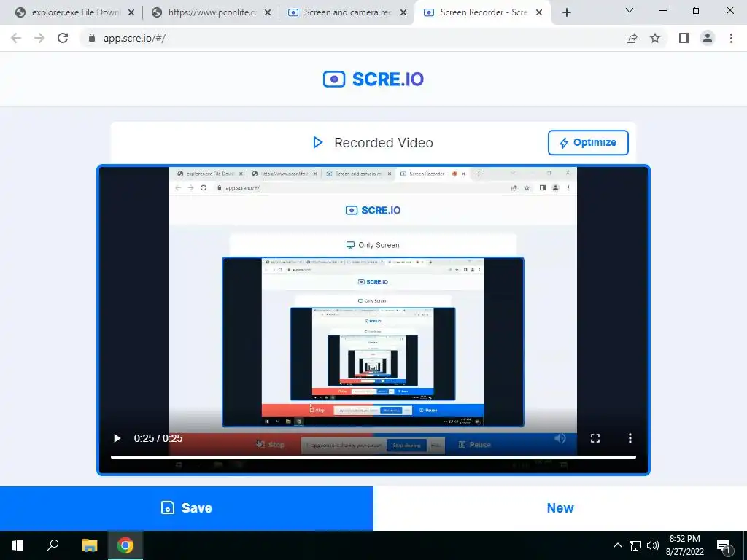Click the video progress bar
Viewport: 747px width, 560px height.
tap(373, 457)
